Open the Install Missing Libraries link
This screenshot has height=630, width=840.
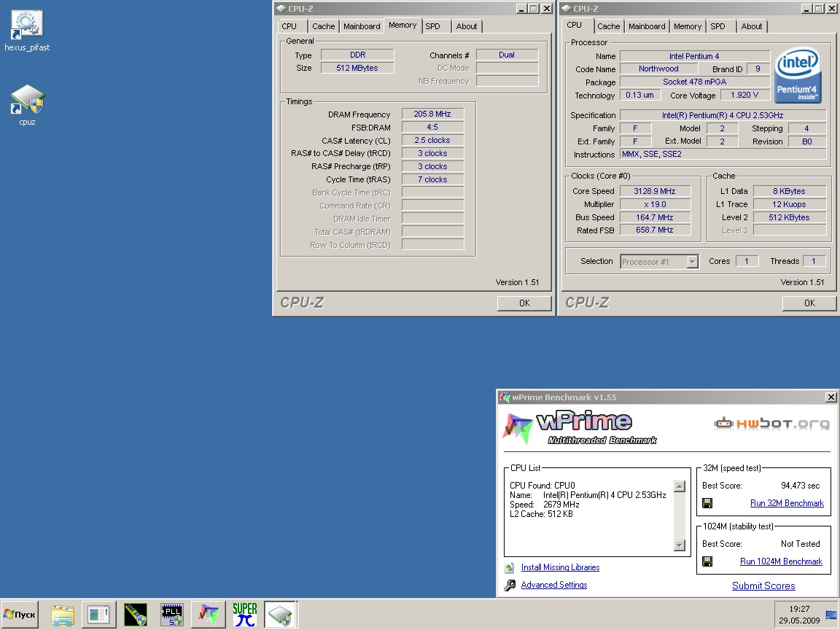coord(560,567)
